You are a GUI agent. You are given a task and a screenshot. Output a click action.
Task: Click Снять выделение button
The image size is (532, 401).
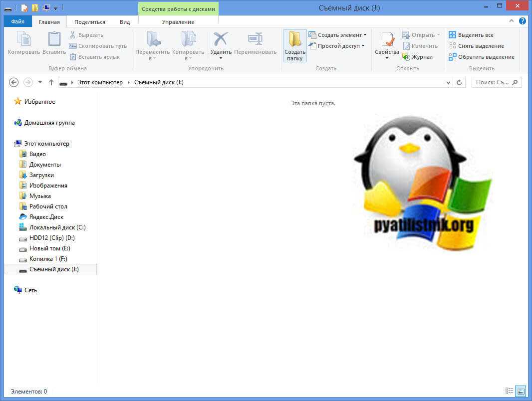pyautogui.click(x=477, y=46)
